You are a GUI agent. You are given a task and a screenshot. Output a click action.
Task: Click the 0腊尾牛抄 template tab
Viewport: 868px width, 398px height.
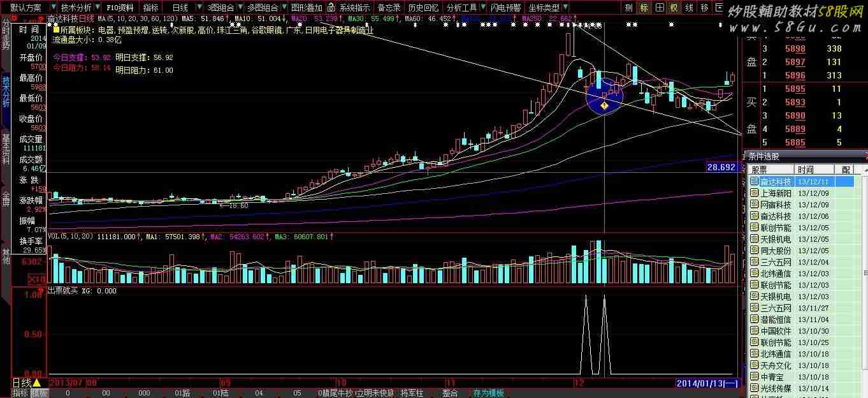pos(335,393)
